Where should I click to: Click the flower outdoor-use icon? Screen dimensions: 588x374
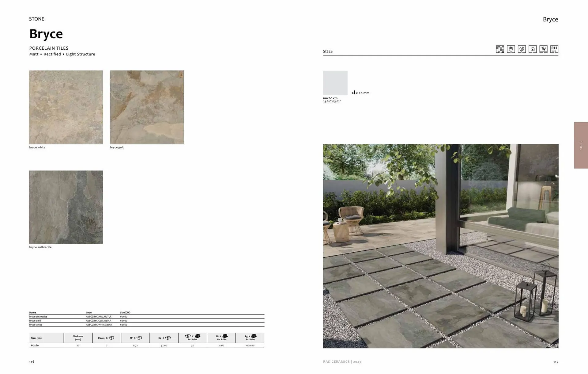543,49
